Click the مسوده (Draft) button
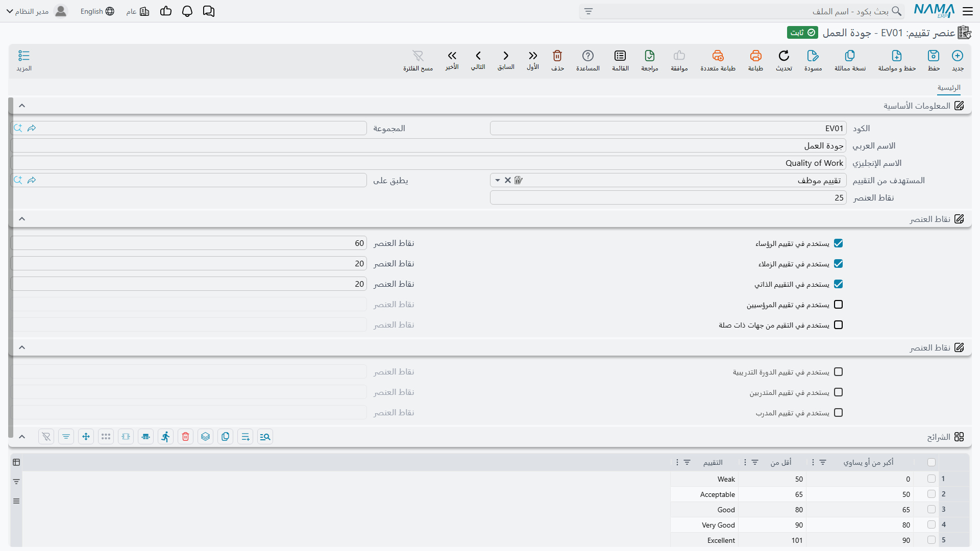This screenshot has width=980, height=551. pos(813,60)
